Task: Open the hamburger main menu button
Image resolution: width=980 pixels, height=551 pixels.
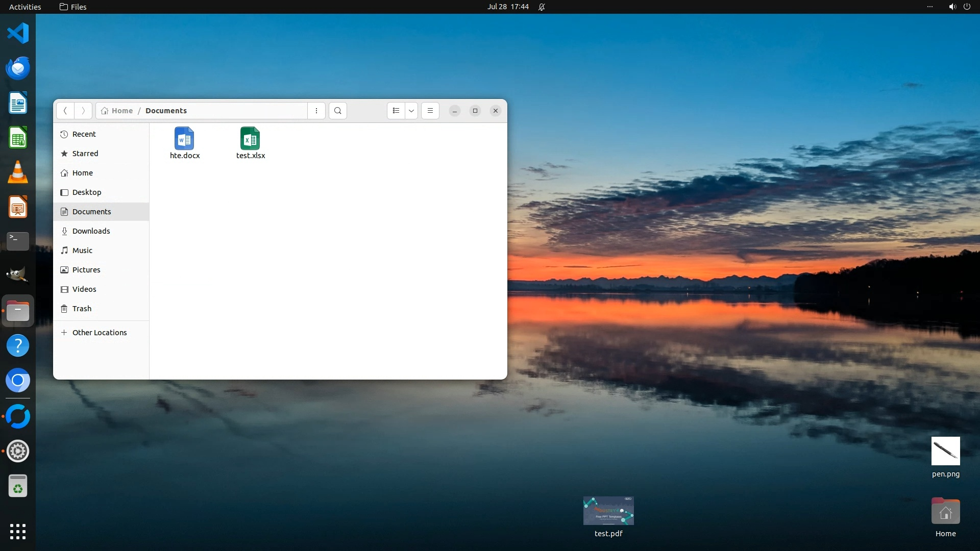Action: (x=430, y=111)
